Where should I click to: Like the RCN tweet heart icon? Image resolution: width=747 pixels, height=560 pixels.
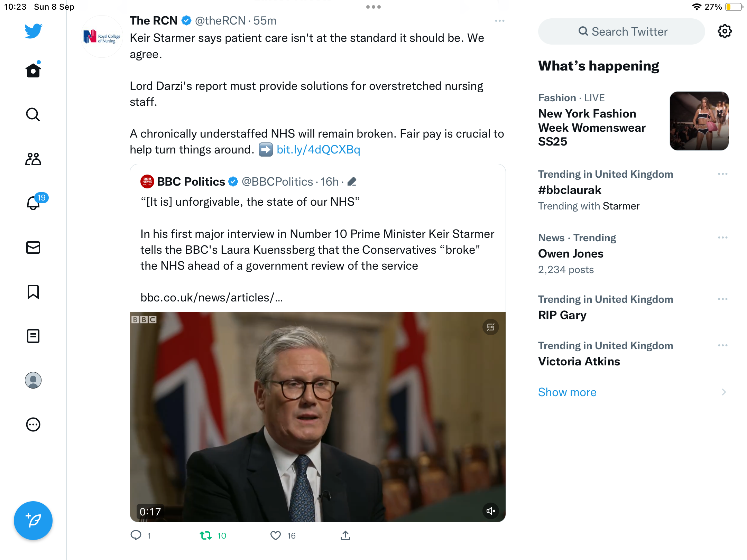tap(276, 535)
